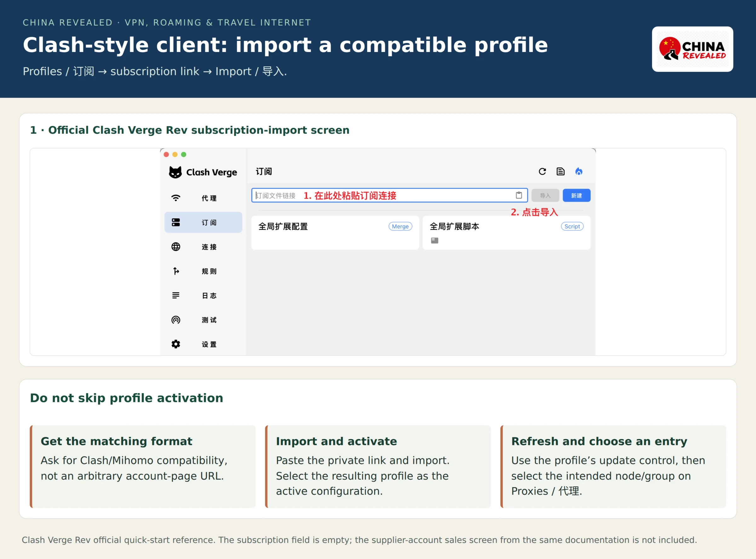Click heading "Do not skip profile activation"
Screen dimensions: 756x559
(127, 398)
